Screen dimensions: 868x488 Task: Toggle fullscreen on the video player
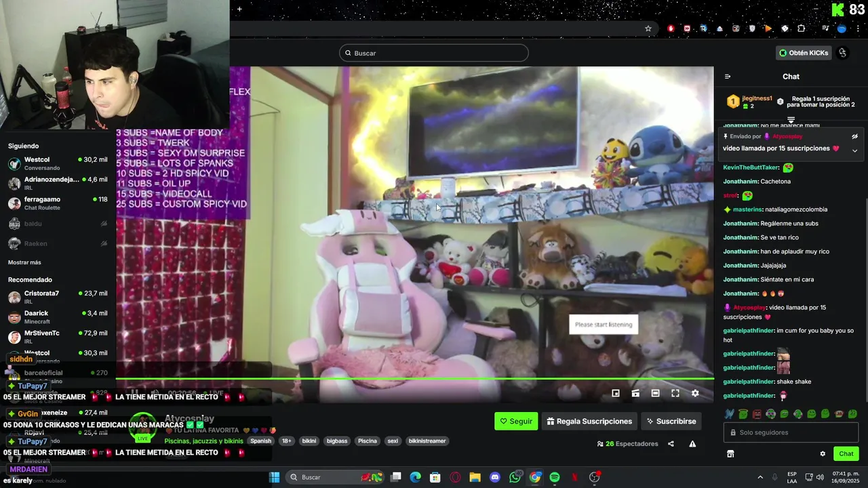coord(675,393)
